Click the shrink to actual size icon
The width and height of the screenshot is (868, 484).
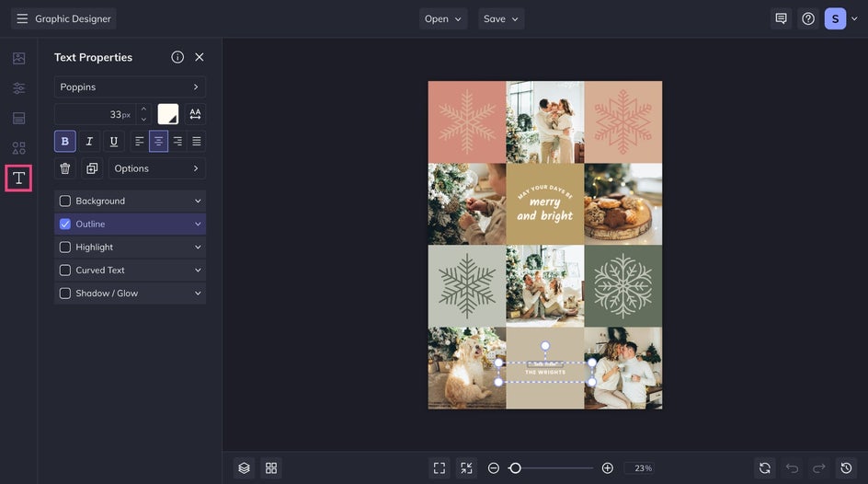coord(467,468)
